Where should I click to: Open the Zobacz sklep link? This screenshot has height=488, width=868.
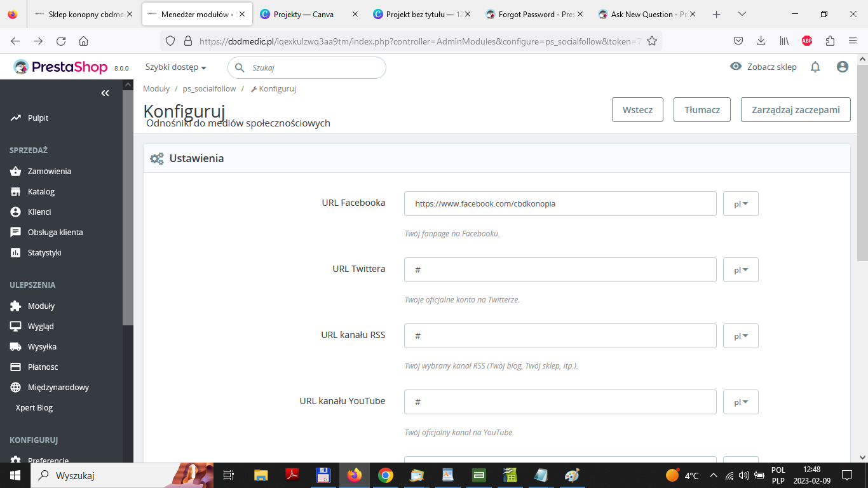pyautogui.click(x=763, y=67)
